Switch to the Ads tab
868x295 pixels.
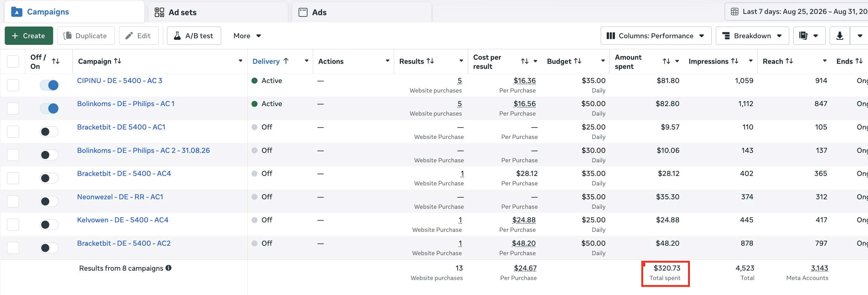tap(362, 12)
